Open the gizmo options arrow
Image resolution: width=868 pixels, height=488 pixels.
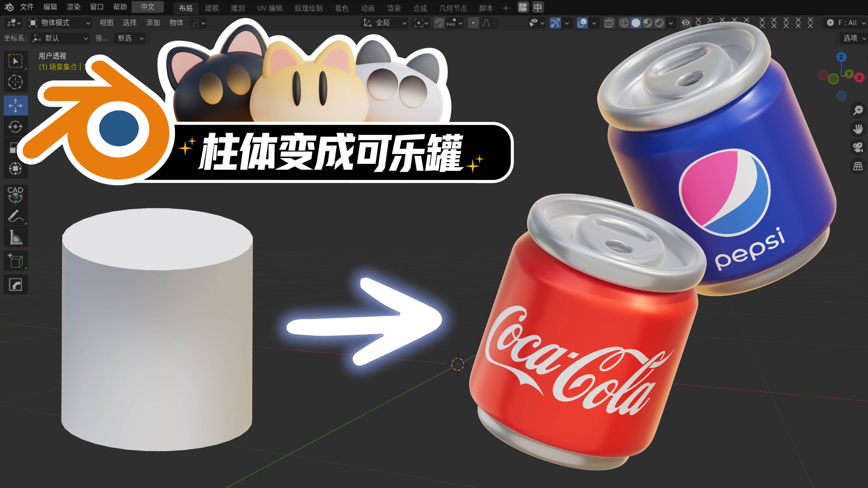click(567, 23)
